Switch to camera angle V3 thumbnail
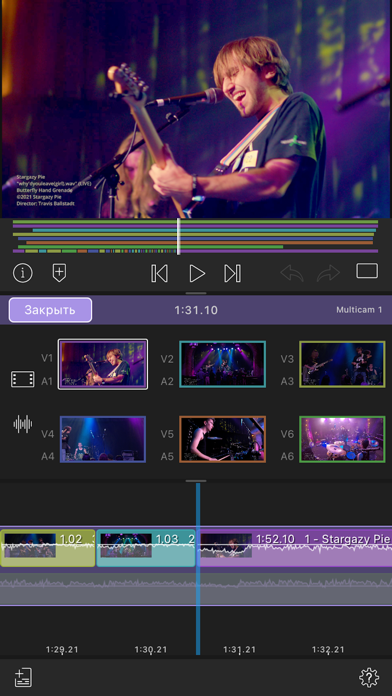This screenshot has width=392, height=696. pyautogui.click(x=342, y=364)
